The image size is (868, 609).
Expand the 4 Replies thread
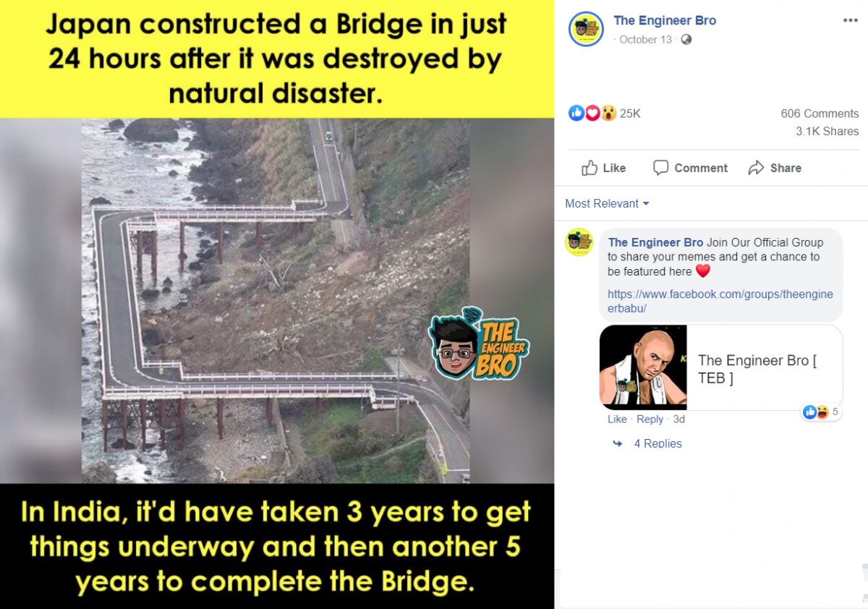[658, 443]
